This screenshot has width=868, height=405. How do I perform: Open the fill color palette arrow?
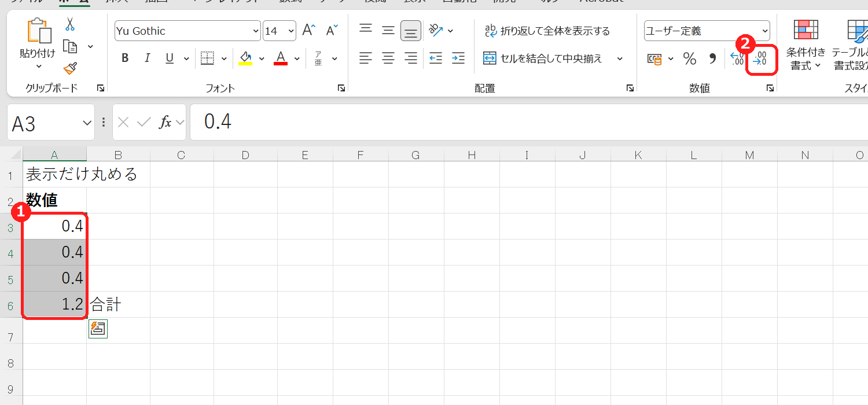point(262,58)
